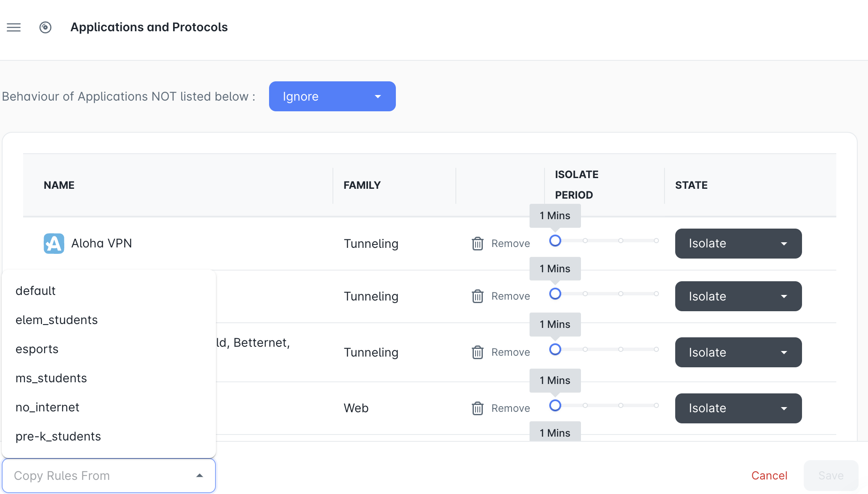Click isolate period slider handle in Betternet row
Image resolution: width=868 pixels, height=494 pixels.
click(555, 349)
